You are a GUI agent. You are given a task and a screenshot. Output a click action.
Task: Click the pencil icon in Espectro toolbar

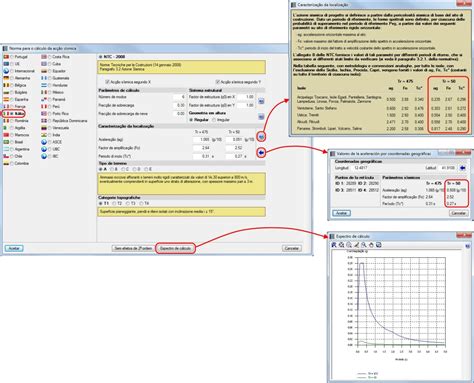(356, 245)
